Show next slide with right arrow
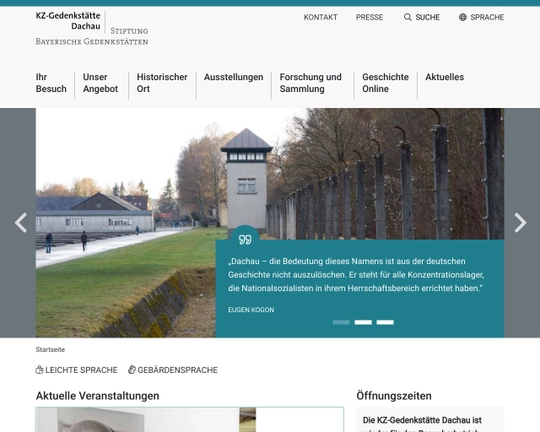 point(520,223)
